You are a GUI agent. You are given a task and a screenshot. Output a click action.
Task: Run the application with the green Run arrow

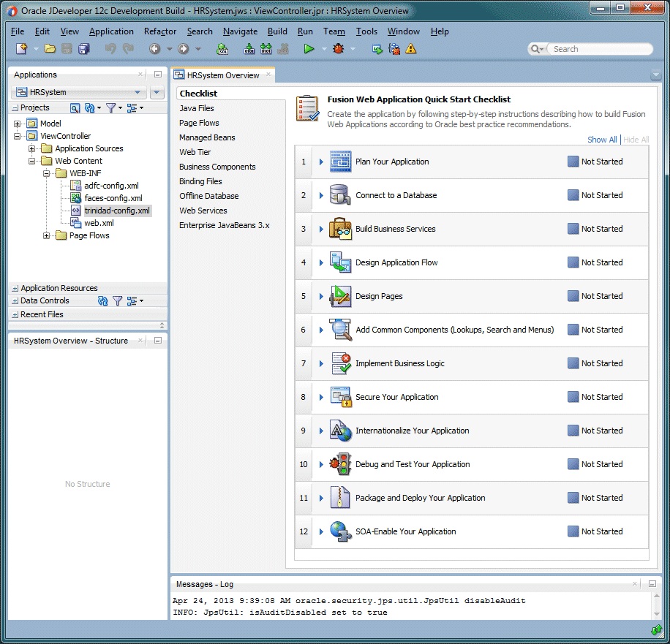pos(308,48)
